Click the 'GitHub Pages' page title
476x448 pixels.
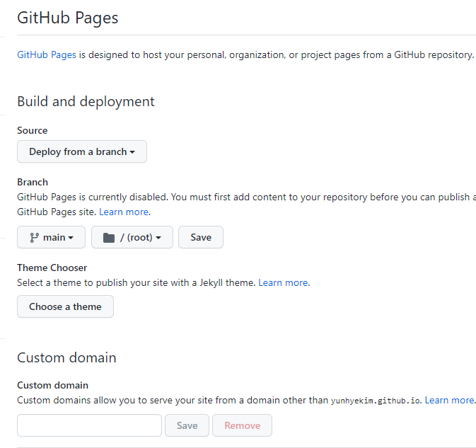tap(68, 18)
